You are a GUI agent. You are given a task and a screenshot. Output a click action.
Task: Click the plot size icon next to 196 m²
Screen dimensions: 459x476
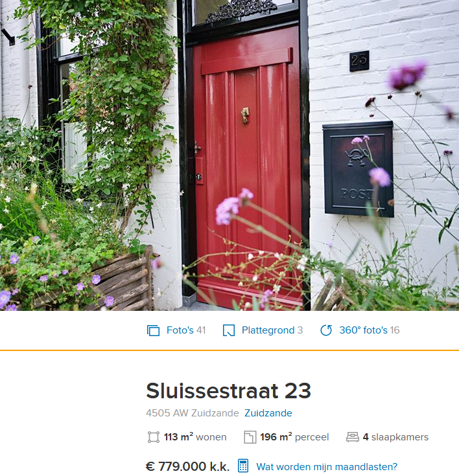[250, 437]
